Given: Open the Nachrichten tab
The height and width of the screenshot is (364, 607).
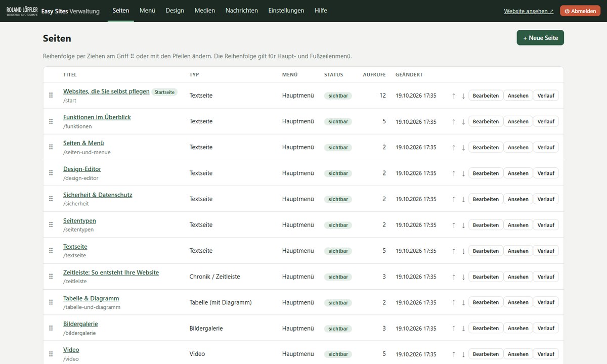Looking at the screenshot, I should 241,10.
